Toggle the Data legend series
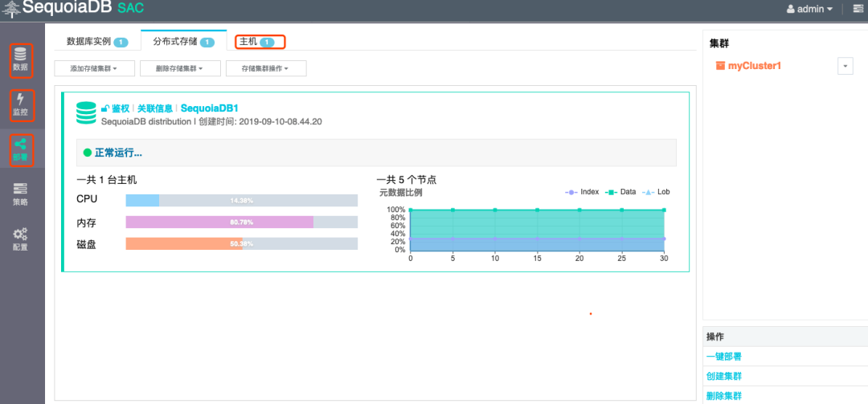This screenshot has height=404, width=868. [620, 192]
